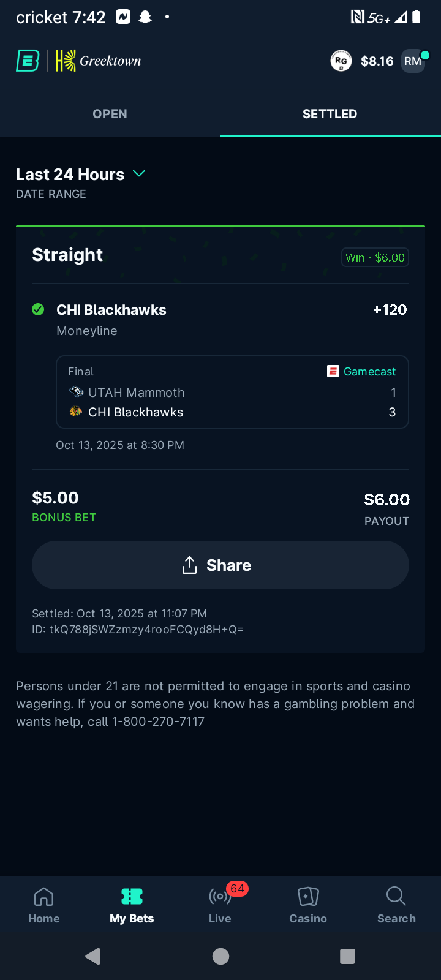Open the Live games icon

click(x=220, y=897)
